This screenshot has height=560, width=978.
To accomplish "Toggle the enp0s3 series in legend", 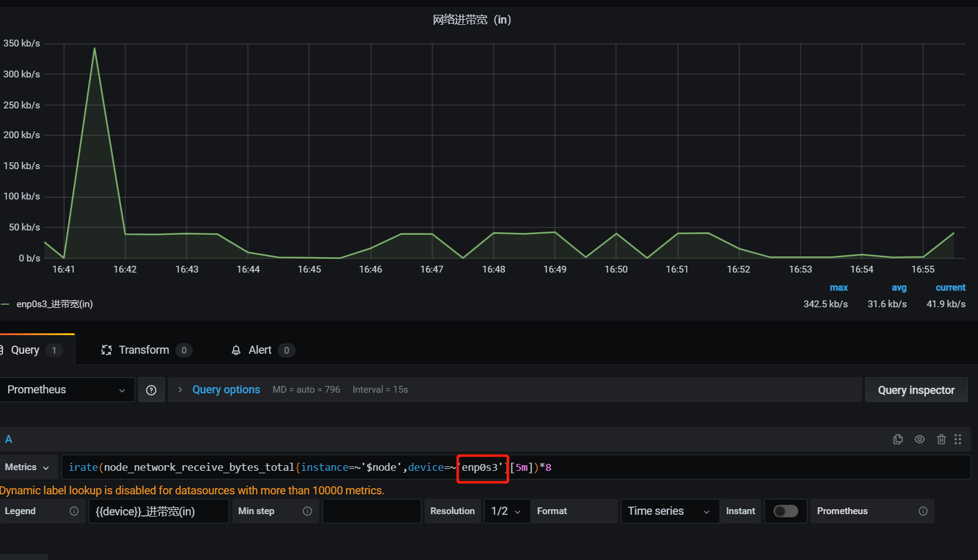I will (x=55, y=304).
